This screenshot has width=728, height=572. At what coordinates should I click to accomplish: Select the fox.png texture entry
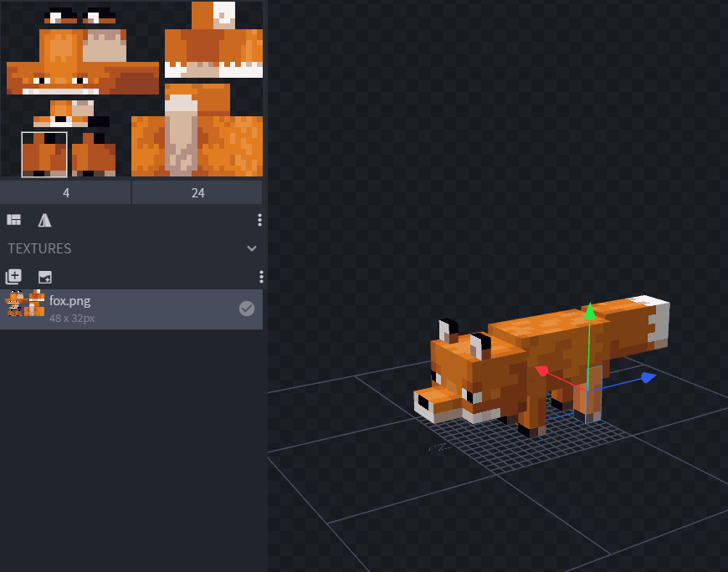point(131,309)
